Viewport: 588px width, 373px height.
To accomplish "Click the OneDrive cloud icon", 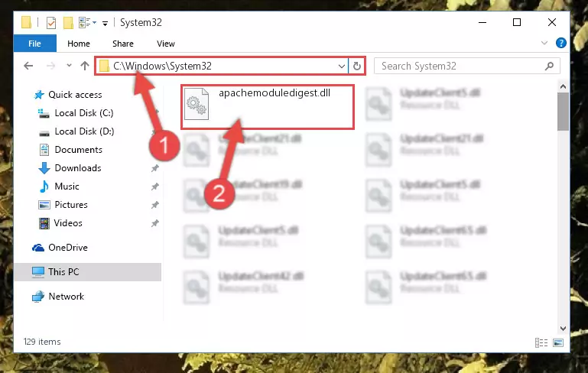I will click(x=38, y=248).
